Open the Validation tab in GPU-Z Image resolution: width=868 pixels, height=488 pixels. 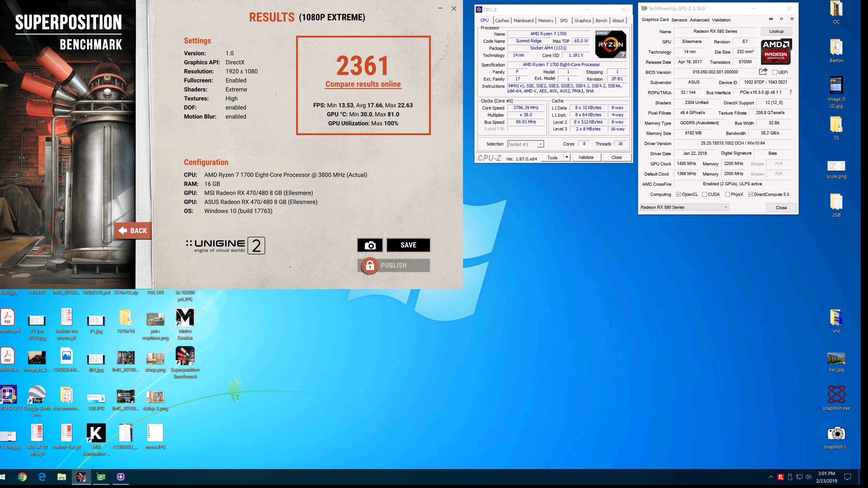pyautogui.click(x=721, y=20)
